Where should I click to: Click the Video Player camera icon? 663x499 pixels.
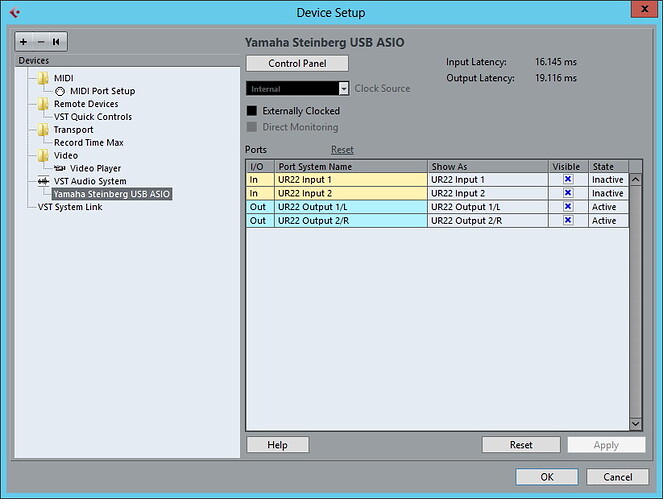pyautogui.click(x=60, y=168)
